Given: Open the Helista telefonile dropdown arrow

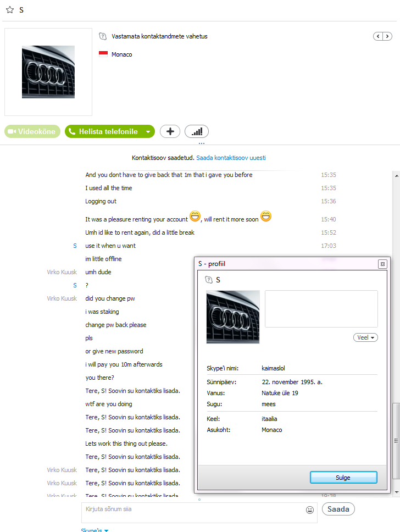Looking at the screenshot, I should click(148, 131).
